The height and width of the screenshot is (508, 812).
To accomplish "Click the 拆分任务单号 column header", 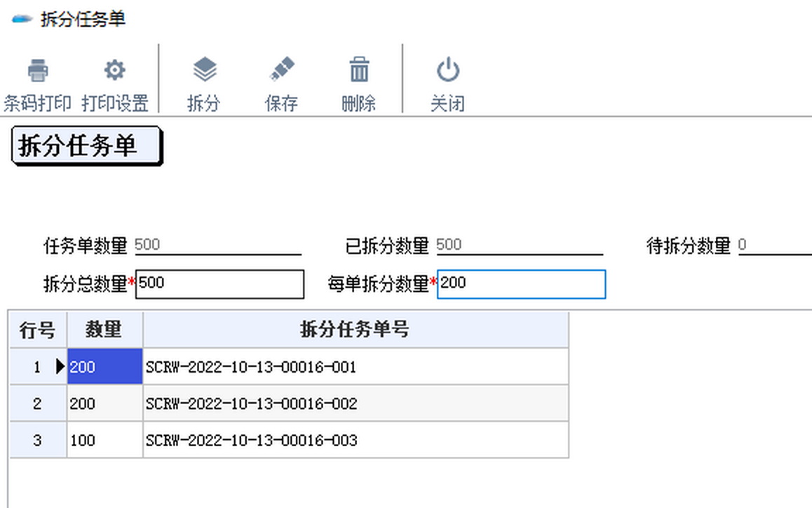I will (355, 330).
